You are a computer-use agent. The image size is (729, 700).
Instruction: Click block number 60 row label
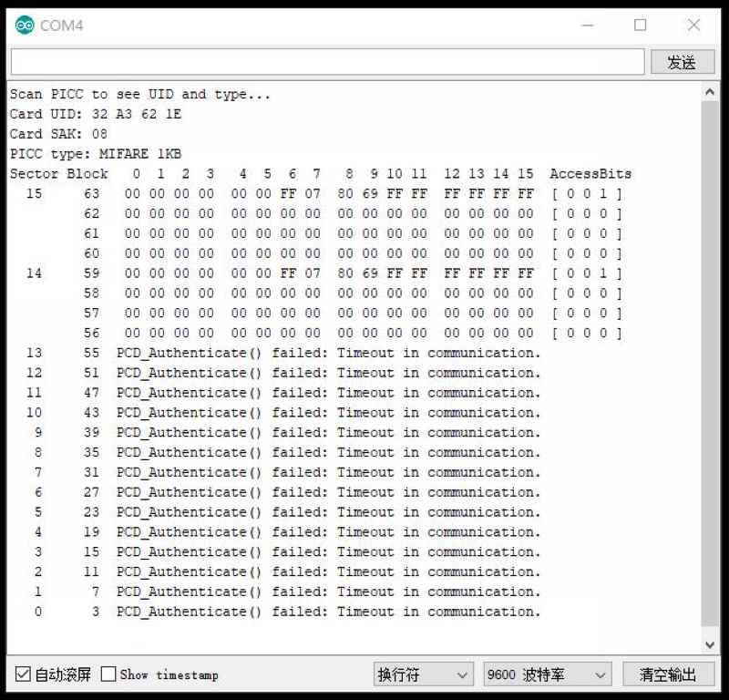point(92,253)
